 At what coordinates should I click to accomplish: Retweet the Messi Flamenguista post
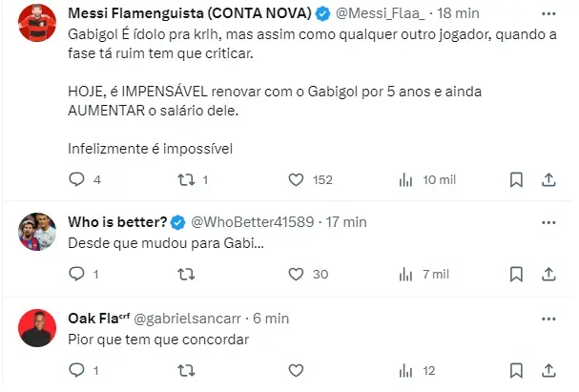pyautogui.click(x=187, y=179)
